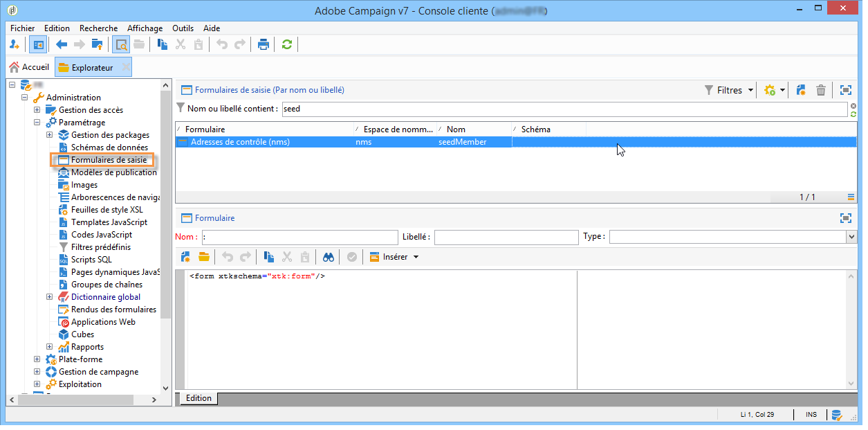Go forward with the right arrow icon
The image size is (868, 430).
(x=80, y=44)
